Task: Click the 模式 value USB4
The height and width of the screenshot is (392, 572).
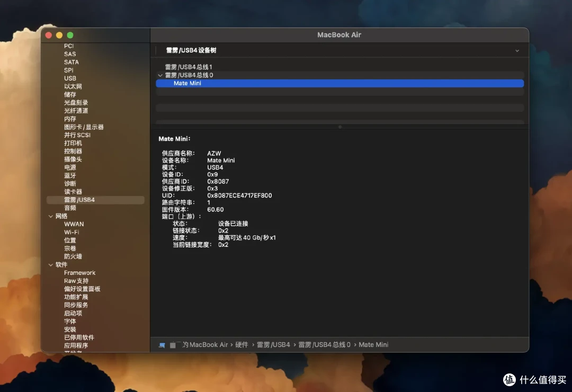Action: [215, 167]
